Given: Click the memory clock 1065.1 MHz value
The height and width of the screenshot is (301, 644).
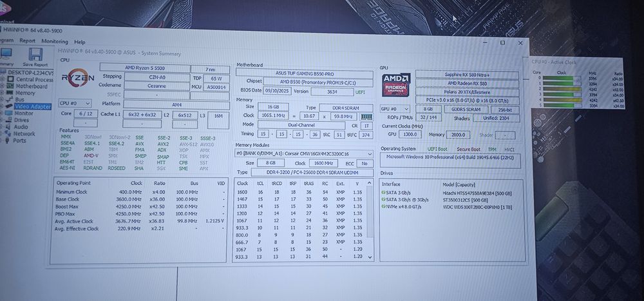Looking at the screenshot, I should 272,115.
